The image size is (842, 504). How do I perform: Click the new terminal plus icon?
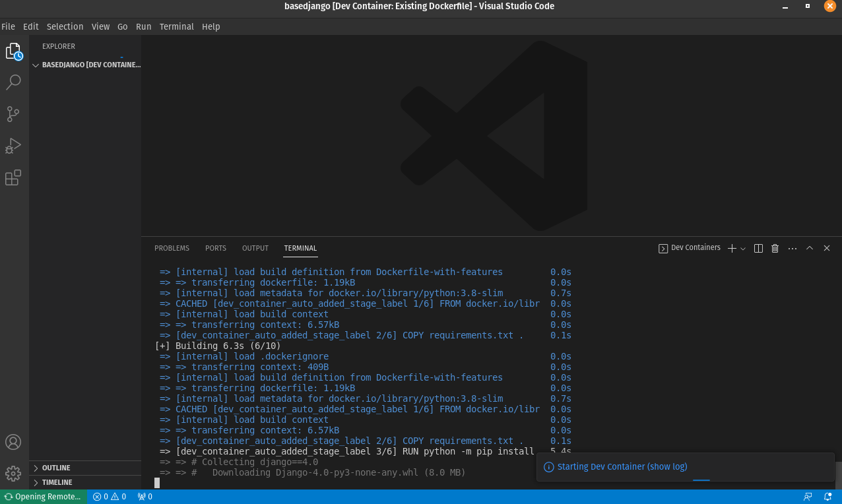(732, 248)
